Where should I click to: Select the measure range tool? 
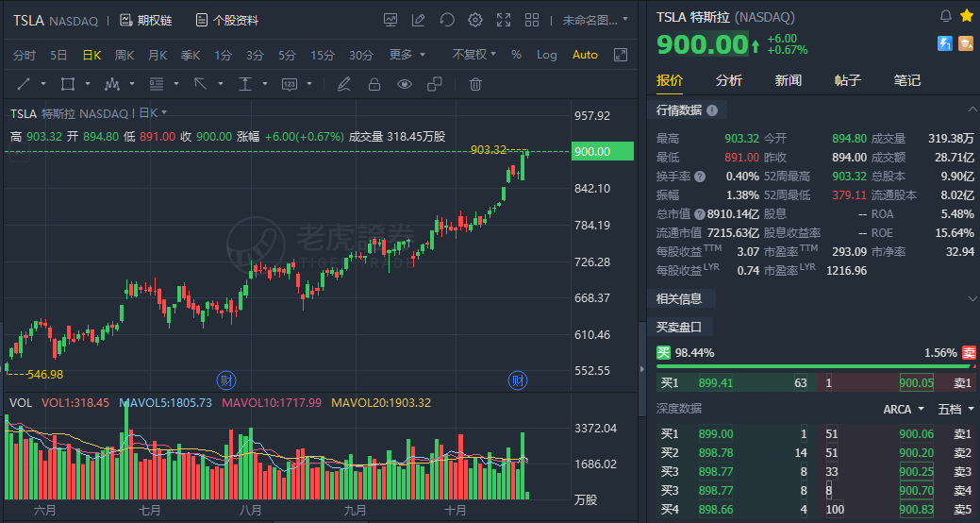(245, 84)
